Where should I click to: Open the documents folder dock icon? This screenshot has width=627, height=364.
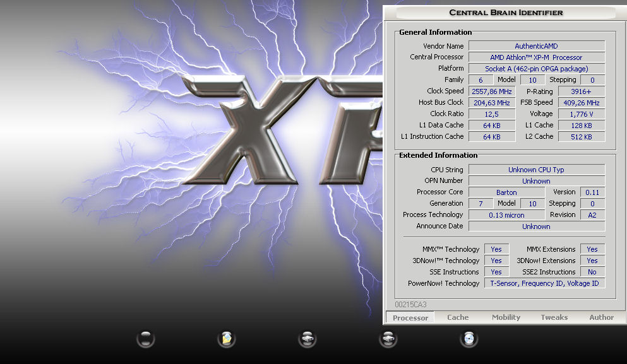(x=226, y=339)
